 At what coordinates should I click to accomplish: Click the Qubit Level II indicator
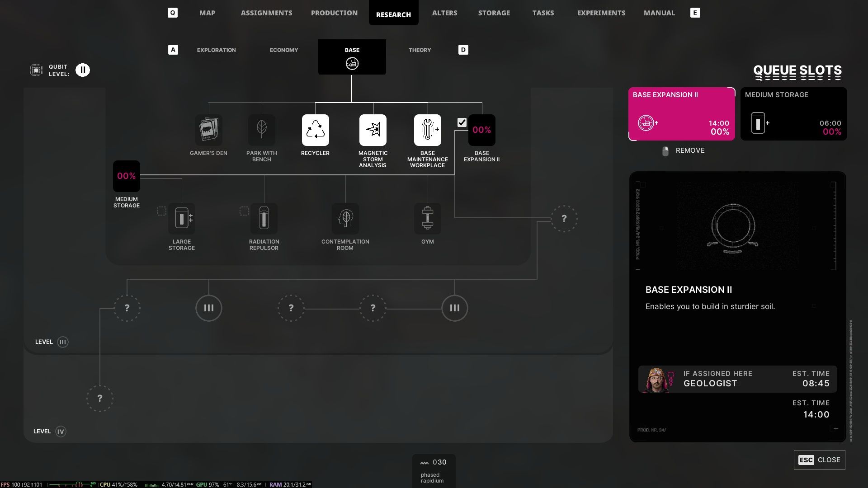pyautogui.click(x=83, y=70)
